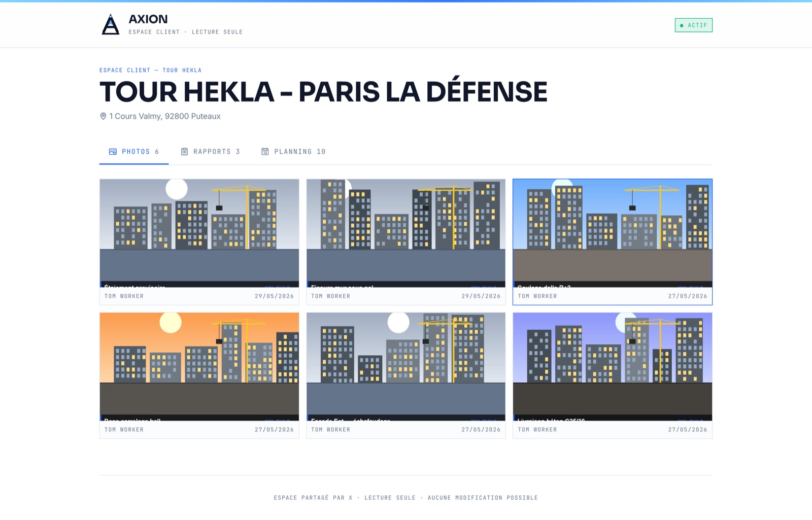The width and height of the screenshot is (812, 520).
Task: Click the green ACTIF status badge
Action: 694,25
